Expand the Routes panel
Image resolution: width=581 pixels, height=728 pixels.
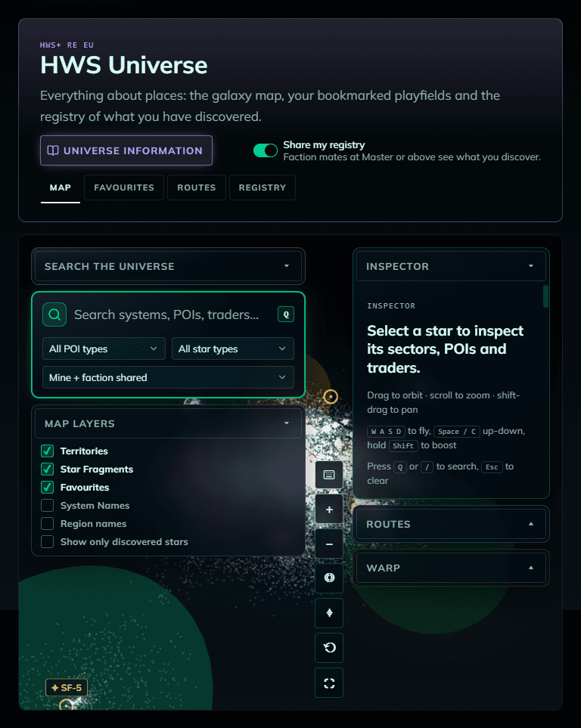[451, 524]
